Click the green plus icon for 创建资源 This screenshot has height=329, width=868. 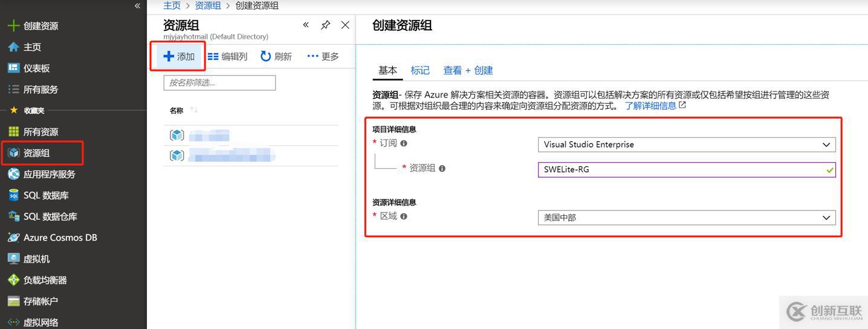(13, 26)
